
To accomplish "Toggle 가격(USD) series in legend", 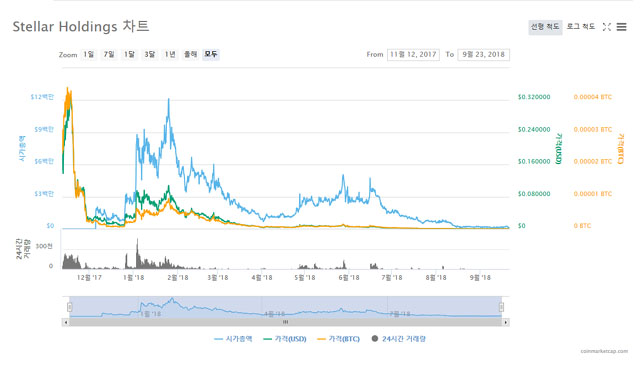I will tap(285, 339).
